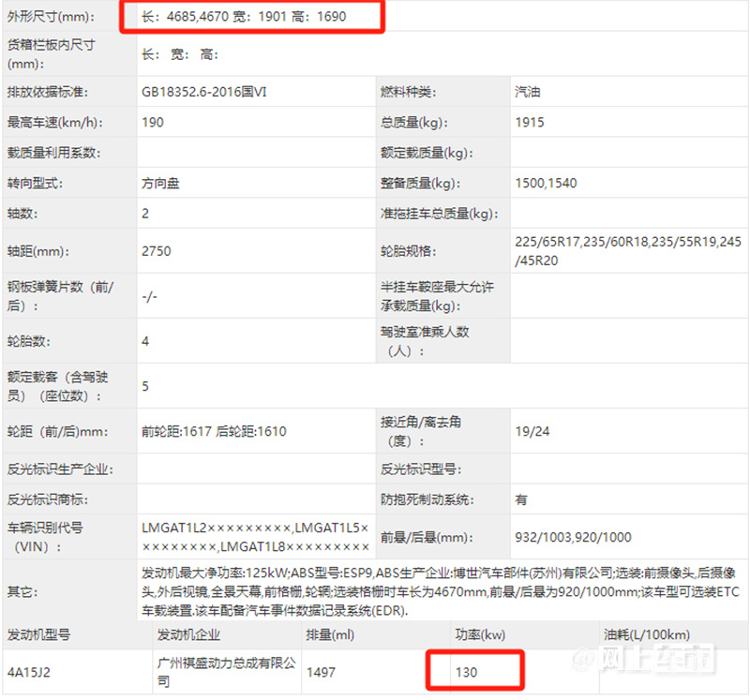Select track value 前轮距:1617 后轮距:1610

(x=214, y=431)
